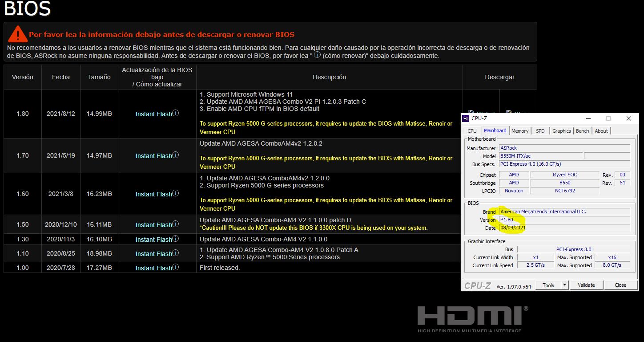
Task: Click the info icon before '(cómo renovar)' text
Action: pos(317,55)
